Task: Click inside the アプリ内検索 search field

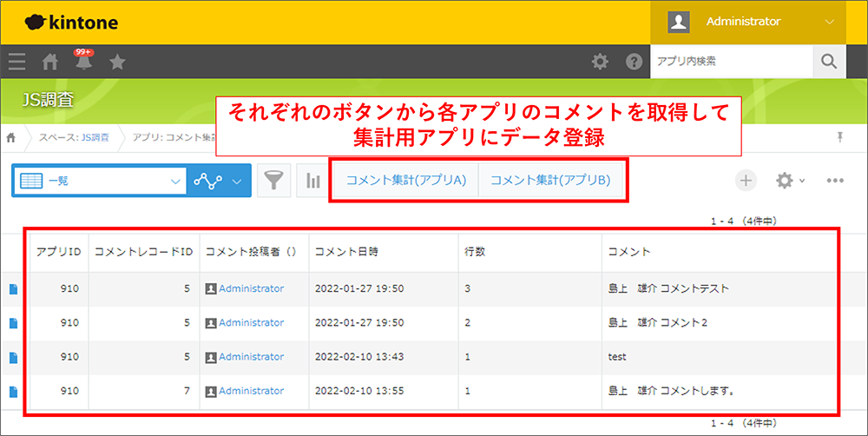Action: tap(732, 62)
